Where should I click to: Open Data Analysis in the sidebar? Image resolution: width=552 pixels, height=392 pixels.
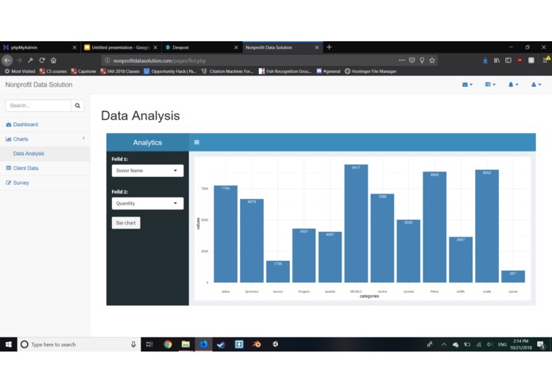[29, 154]
